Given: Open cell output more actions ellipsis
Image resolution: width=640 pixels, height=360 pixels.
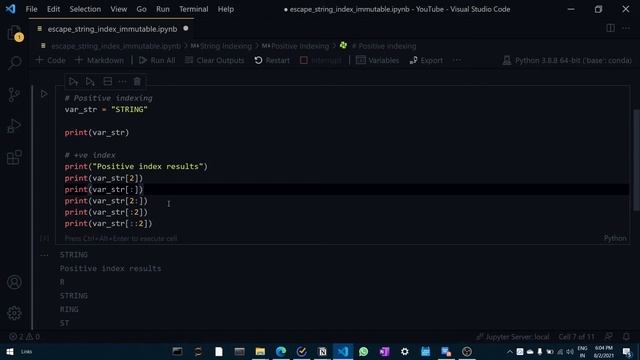Looking at the screenshot, I should pos(44,255).
